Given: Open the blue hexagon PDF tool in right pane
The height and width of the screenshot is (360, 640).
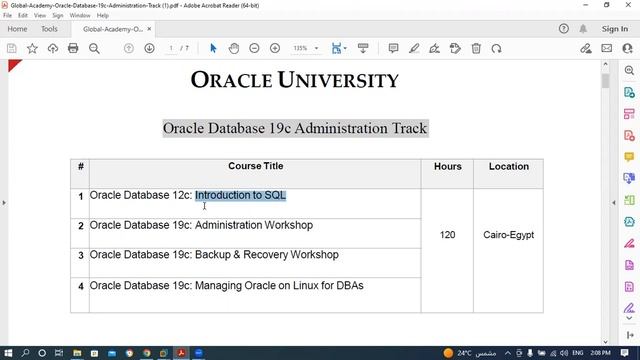Looking at the screenshot, I should coord(629,222).
